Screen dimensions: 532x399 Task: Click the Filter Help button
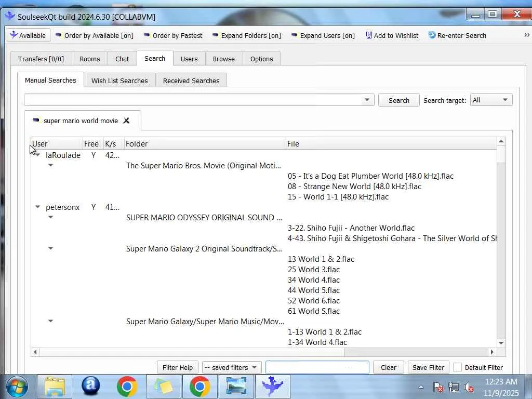point(178,367)
